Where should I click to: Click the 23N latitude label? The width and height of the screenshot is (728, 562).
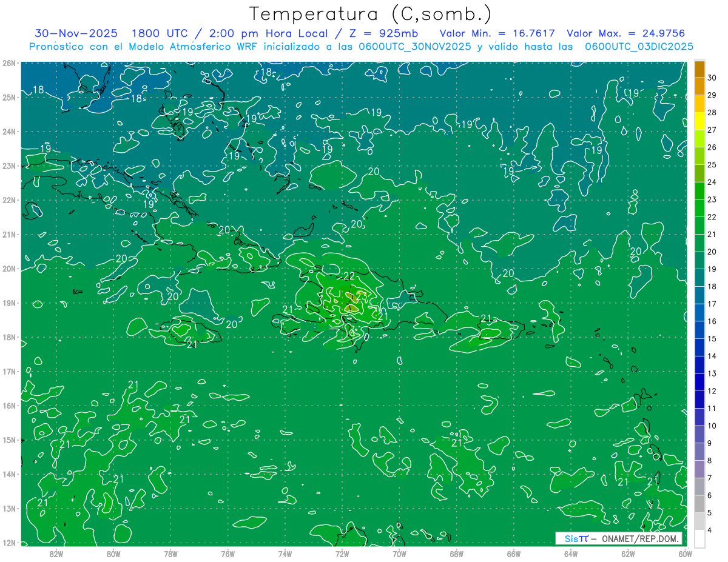coord(9,166)
